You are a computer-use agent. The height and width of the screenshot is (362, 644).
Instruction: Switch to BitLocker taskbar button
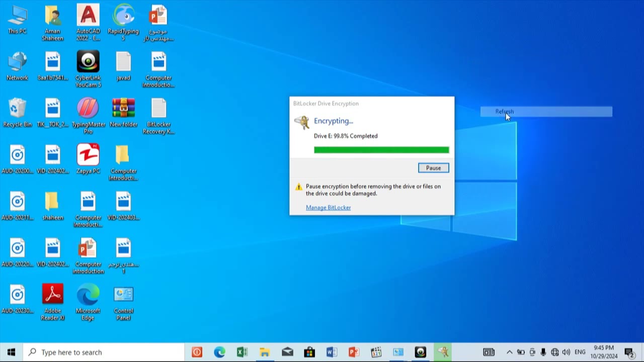tap(443, 352)
